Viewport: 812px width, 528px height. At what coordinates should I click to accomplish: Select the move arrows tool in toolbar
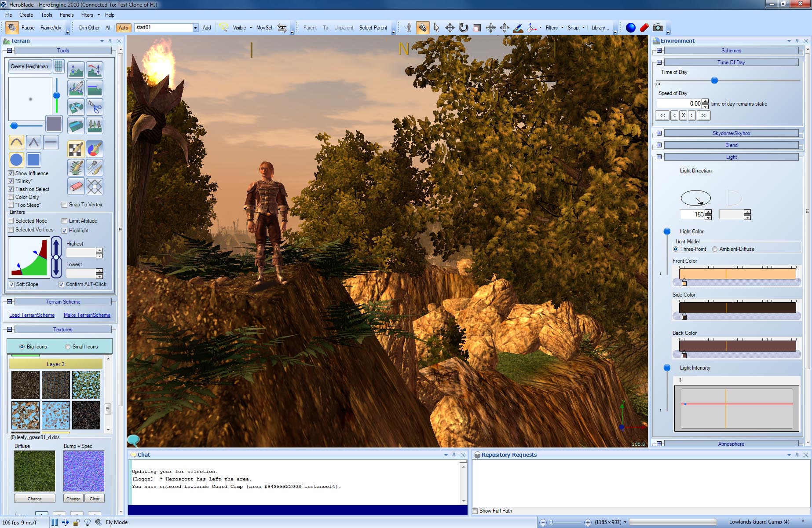[450, 28]
